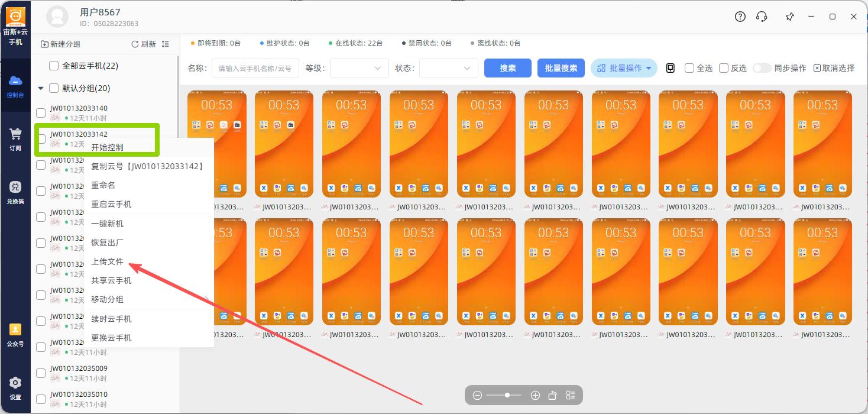Choose 开始控制 from the context menu

tap(149, 147)
